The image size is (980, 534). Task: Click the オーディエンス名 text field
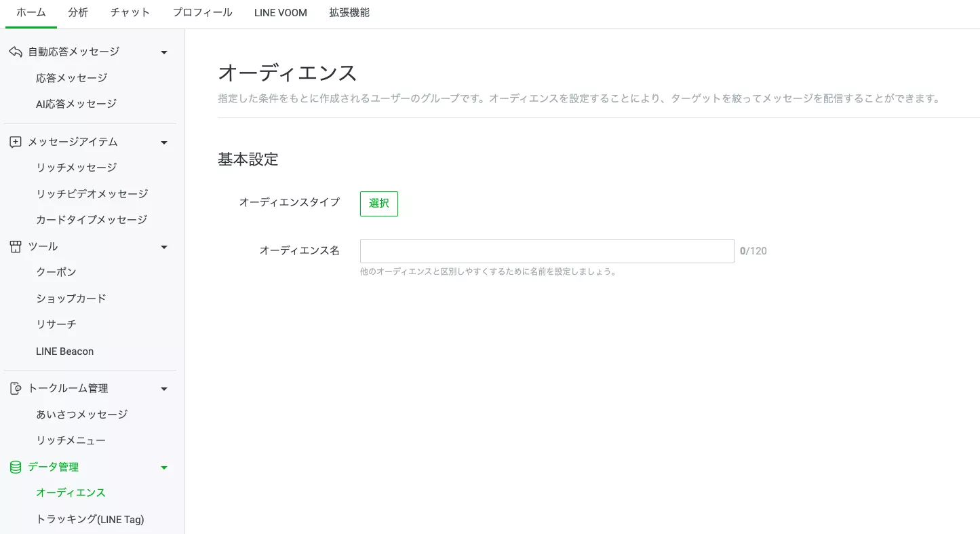click(x=547, y=251)
